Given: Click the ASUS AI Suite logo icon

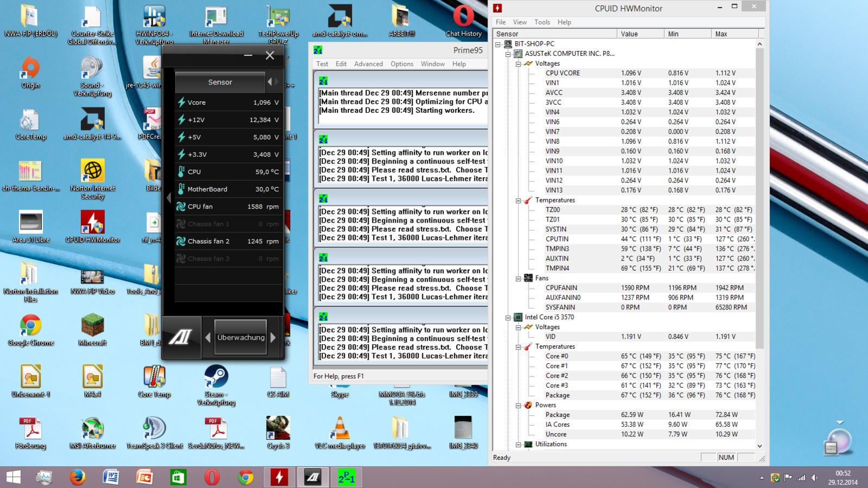Looking at the screenshot, I should [x=181, y=337].
